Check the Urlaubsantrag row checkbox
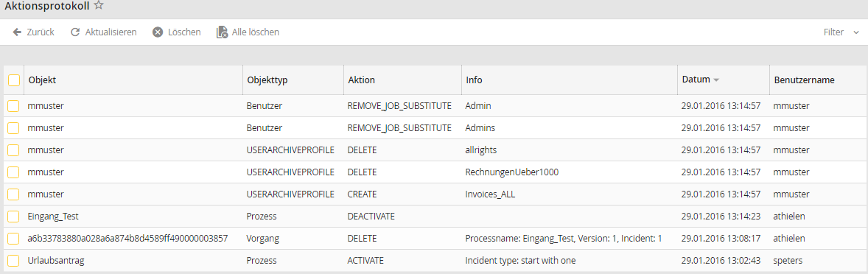The width and height of the screenshot is (868, 274). click(14, 260)
